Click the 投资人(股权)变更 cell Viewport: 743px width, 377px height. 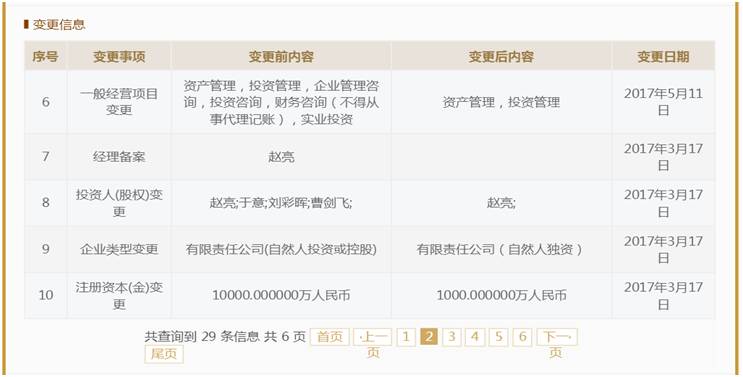point(119,203)
